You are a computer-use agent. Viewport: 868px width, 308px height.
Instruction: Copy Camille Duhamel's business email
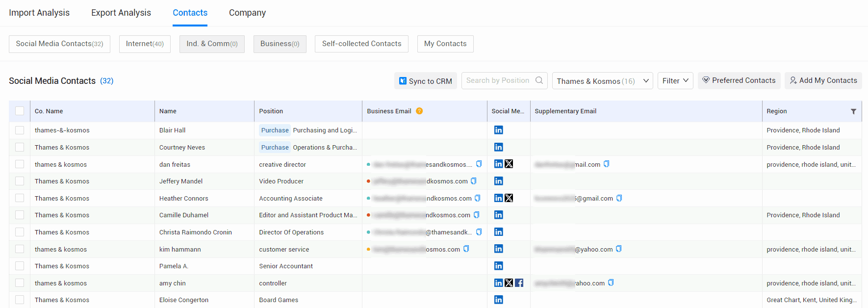tap(477, 215)
